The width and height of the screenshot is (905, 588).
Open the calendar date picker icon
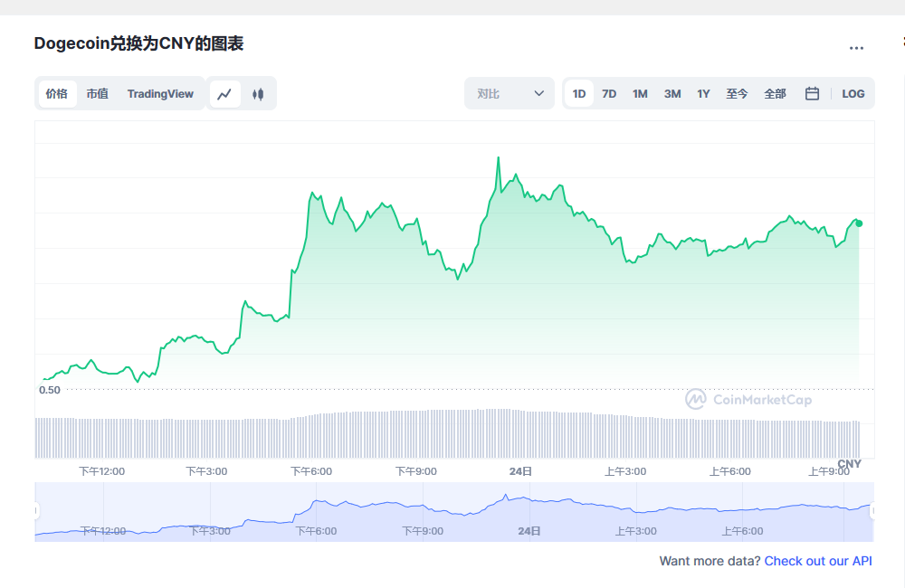pos(812,93)
